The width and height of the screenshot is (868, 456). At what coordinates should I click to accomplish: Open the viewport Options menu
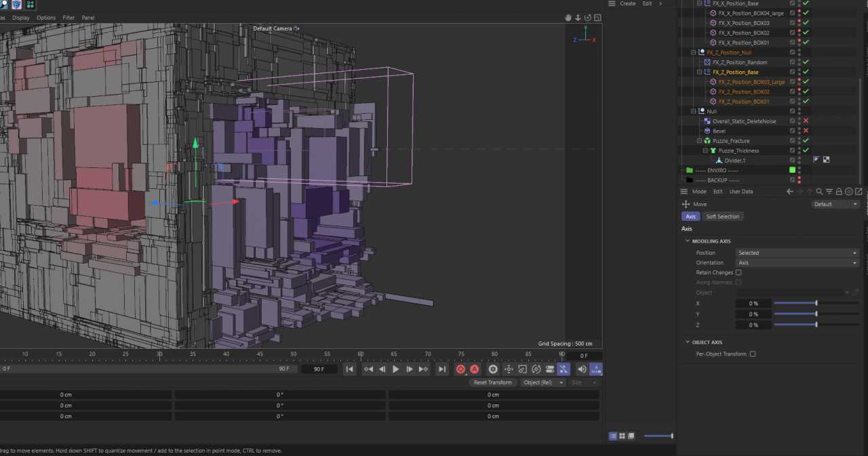coord(46,18)
